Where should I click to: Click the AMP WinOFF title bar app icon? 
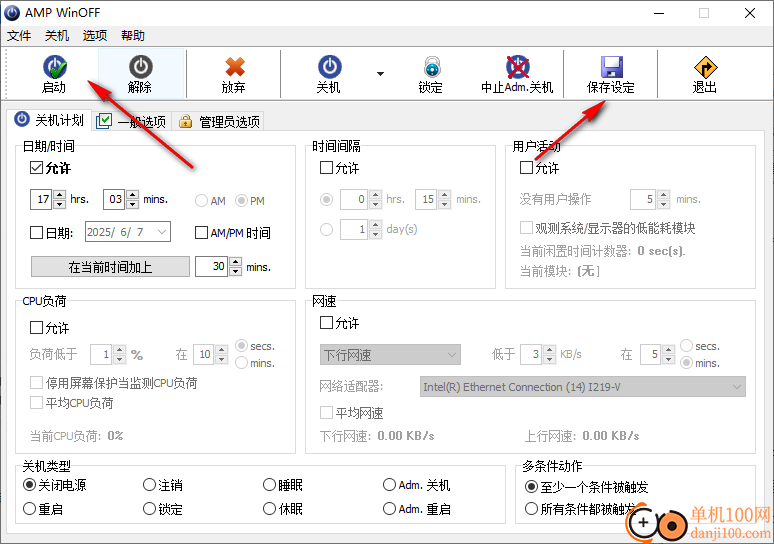12,13
